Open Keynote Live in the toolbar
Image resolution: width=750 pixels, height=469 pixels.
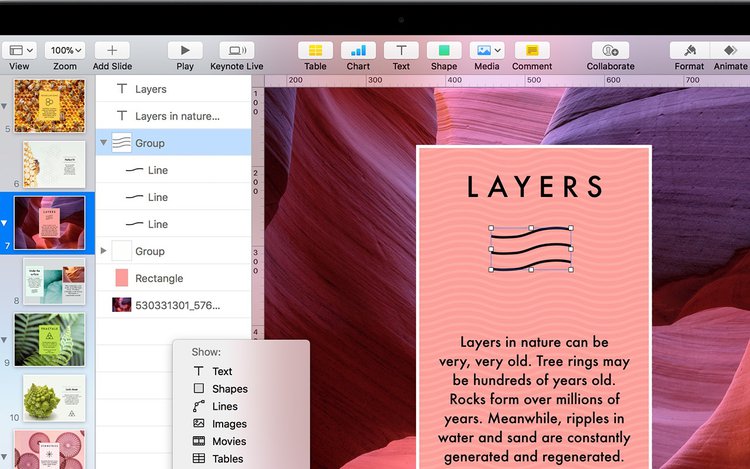point(237,50)
